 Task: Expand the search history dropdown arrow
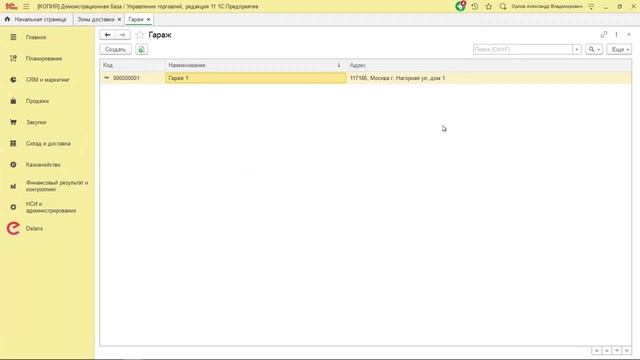tap(577, 49)
